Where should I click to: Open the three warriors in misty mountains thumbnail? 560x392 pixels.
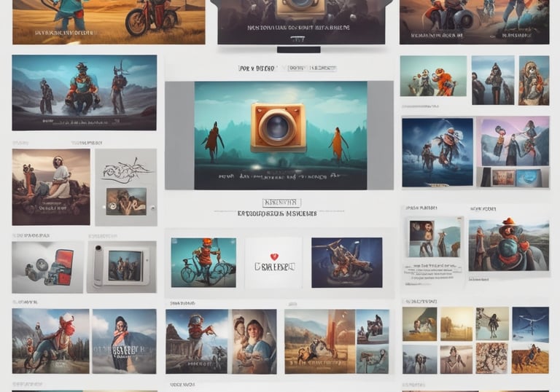(x=85, y=93)
